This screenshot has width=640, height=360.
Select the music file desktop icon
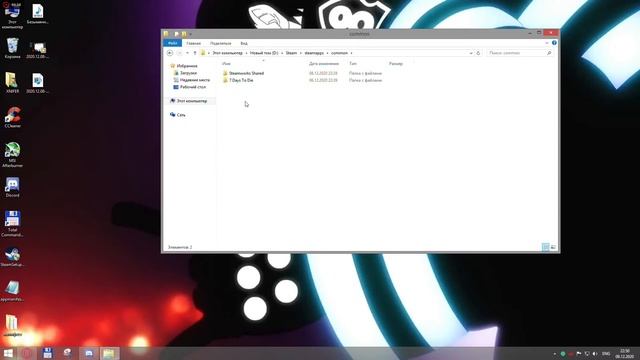38,14
